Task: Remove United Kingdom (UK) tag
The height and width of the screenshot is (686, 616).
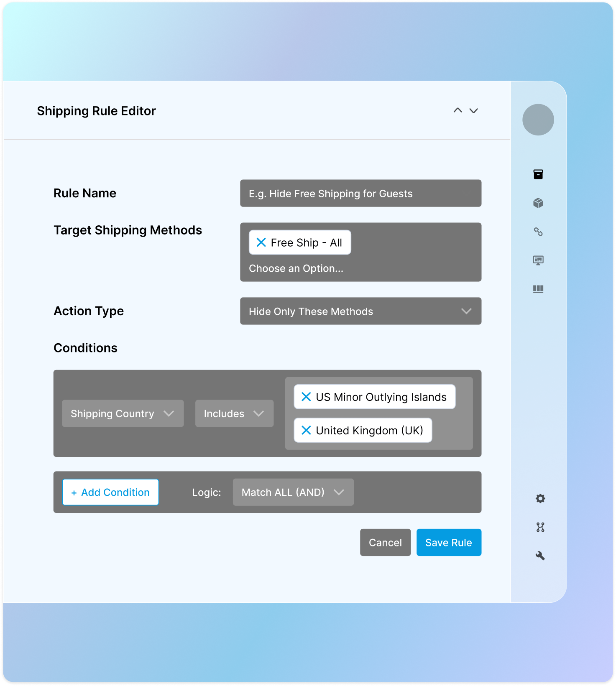Action: click(306, 430)
